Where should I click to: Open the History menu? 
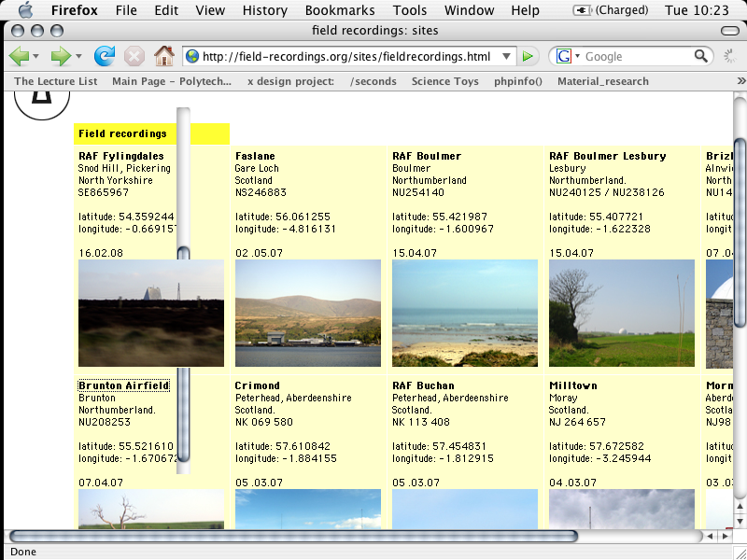pos(265,10)
